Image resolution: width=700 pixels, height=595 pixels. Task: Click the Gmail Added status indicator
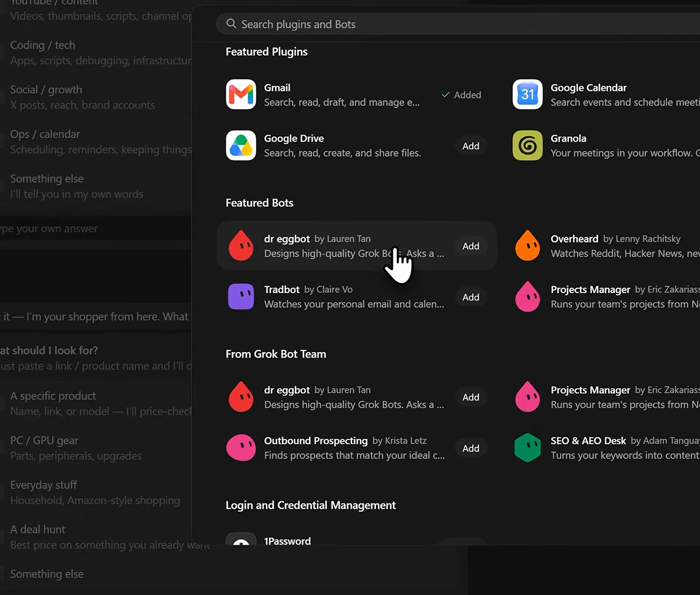click(461, 95)
